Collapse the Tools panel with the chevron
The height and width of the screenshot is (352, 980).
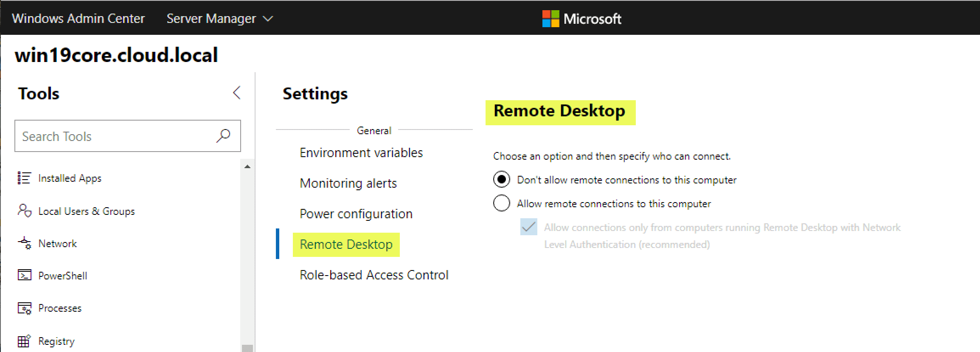click(x=237, y=93)
